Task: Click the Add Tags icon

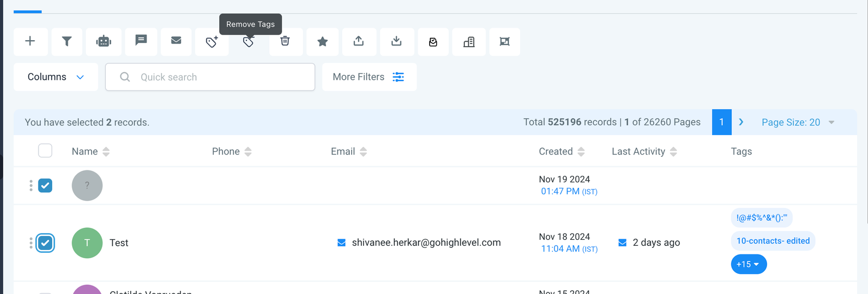Action: pyautogui.click(x=212, y=42)
